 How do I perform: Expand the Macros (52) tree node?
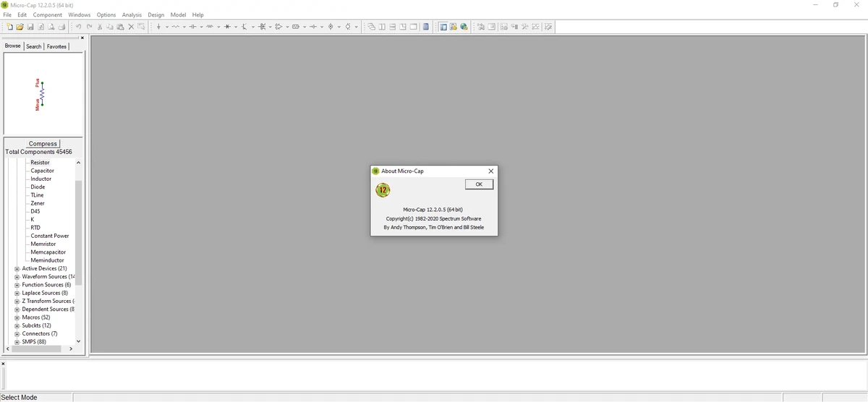17,317
